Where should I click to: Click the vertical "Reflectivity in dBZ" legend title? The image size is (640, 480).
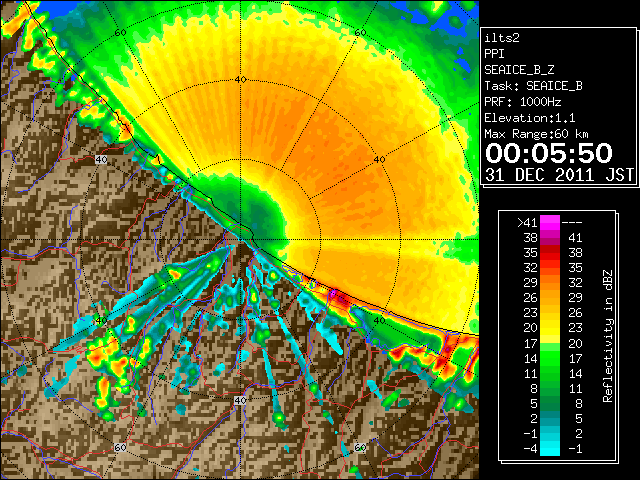pos(607,336)
